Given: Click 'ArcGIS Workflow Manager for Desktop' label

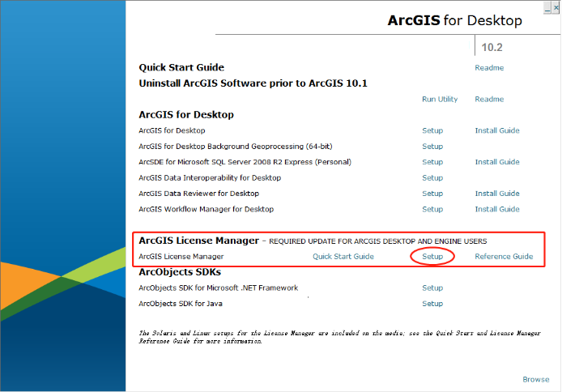Looking at the screenshot, I should 206,209.
